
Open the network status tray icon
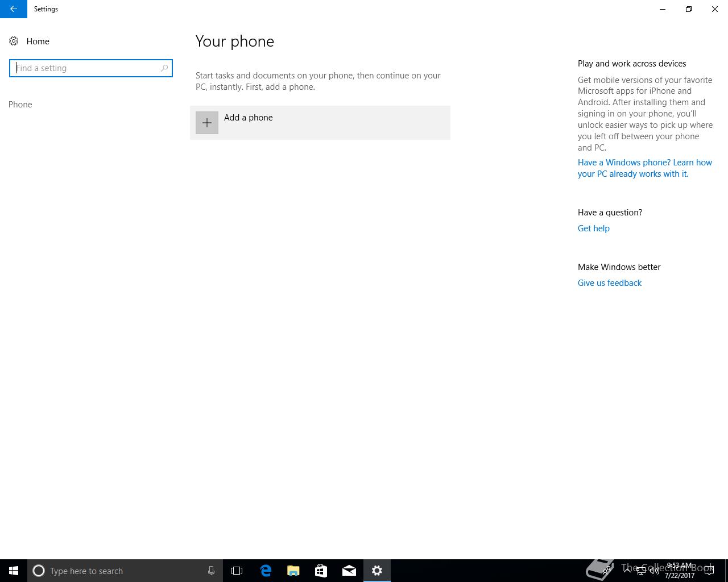640,571
